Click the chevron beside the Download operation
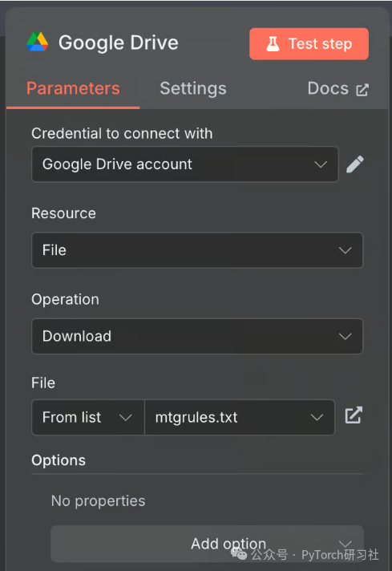392x571 pixels. pyautogui.click(x=345, y=336)
